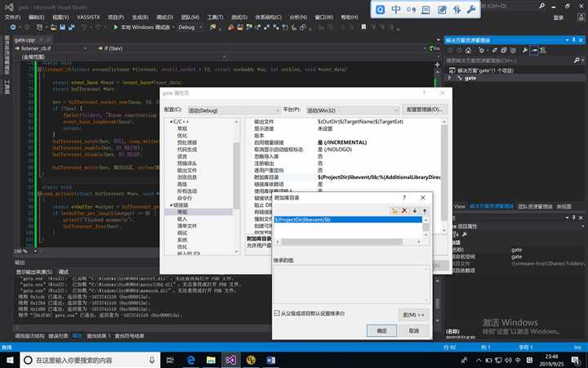Click the Solution Explorer search magnifier icon
588x368 pixels.
577,60
